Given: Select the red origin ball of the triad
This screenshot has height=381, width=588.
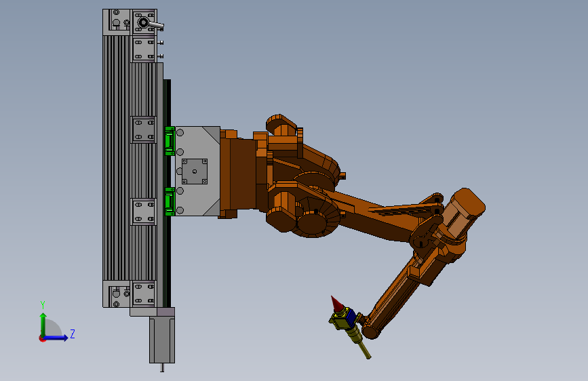Looking at the screenshot, I should [x=41, y=338].
